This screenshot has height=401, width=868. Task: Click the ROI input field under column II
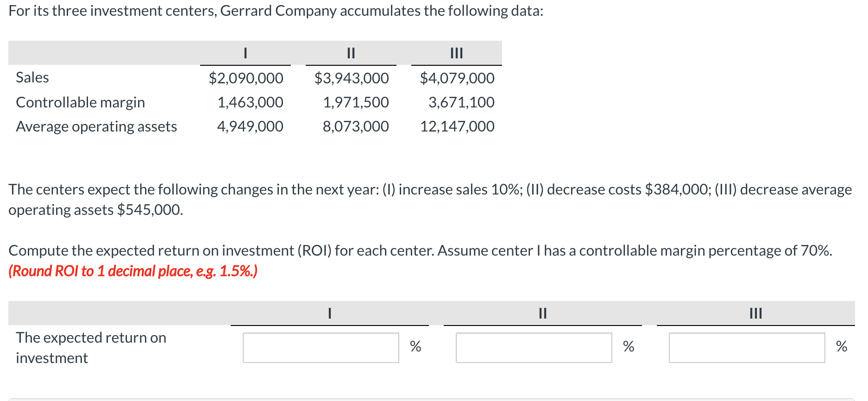pos(534,347)
